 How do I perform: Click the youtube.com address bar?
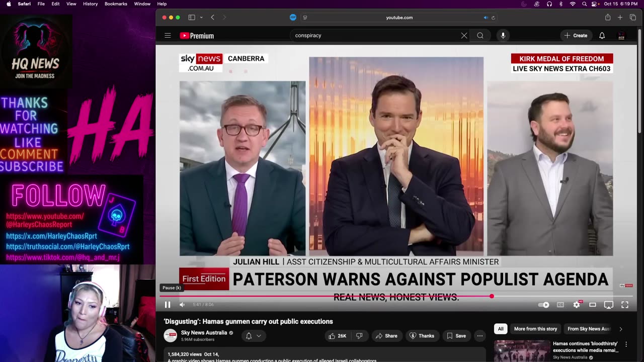[x=399, y=18]
